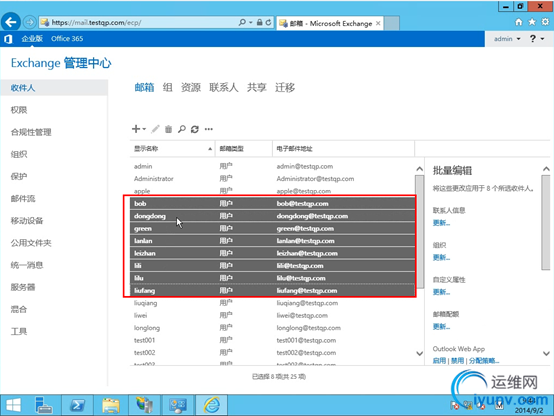This screenshot has height=416, width=554.
Task: Click the update link under the custom attributes heading
Action: pyautogui.click(x=441, y=292)
